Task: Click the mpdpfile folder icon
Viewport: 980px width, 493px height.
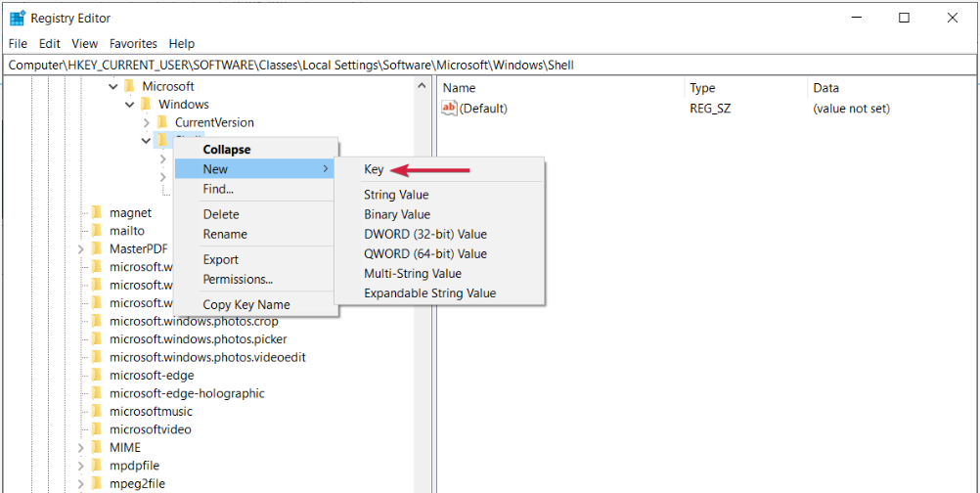Action: pyautogui.click(x=96, y=466)
